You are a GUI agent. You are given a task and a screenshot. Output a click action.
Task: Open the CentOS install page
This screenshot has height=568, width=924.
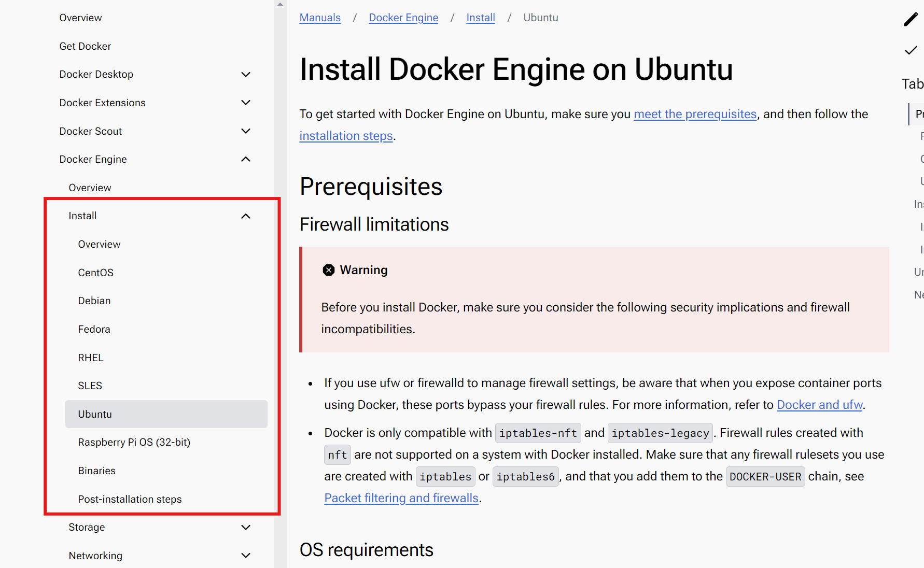pyautogui.click(x=95, y=273)
